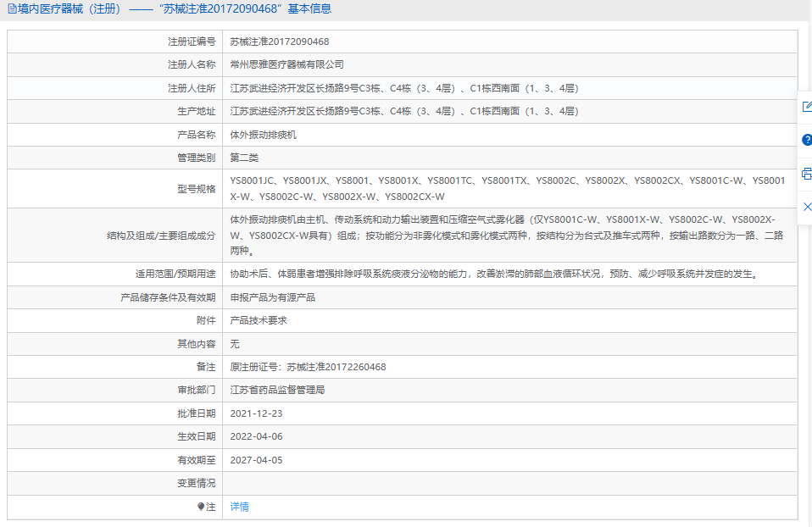
Task: Open help via the question mark icon
Action: 806,140
